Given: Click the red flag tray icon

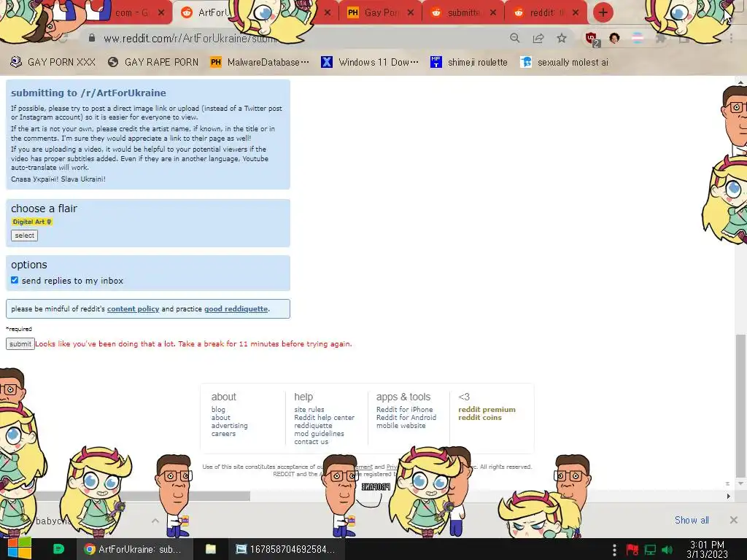Looking at the screenshot, I should pyautogui.click(x=632, y=550).
